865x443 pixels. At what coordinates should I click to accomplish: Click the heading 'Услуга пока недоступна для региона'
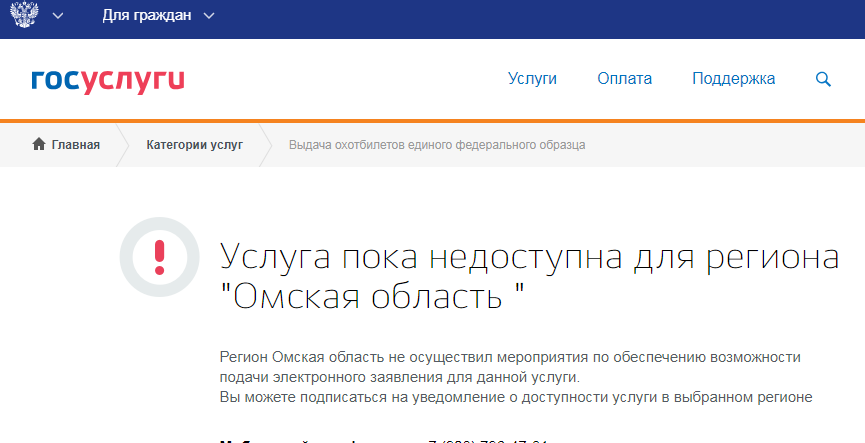529,258
